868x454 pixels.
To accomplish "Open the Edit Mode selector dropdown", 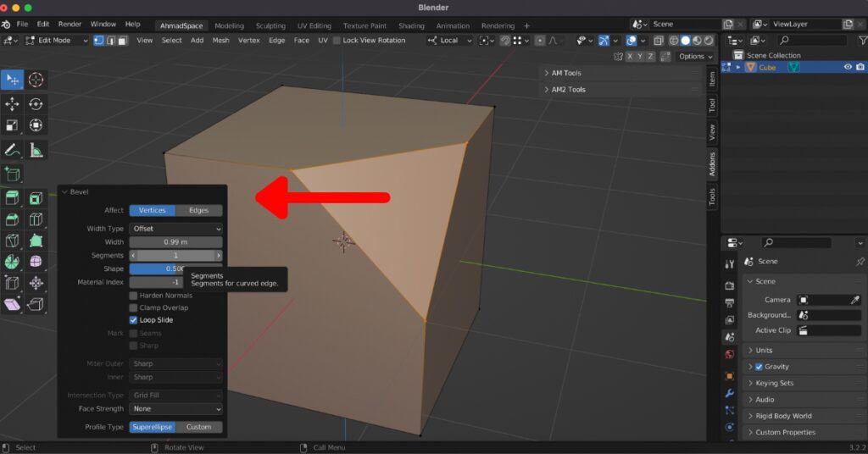I will 57,40.
